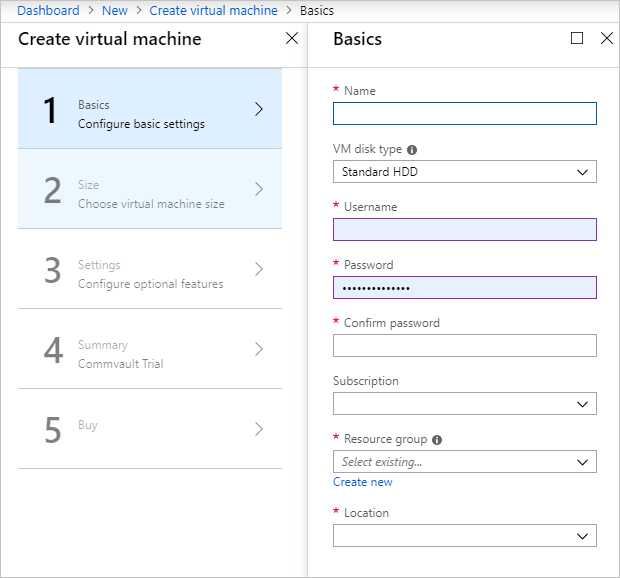The width and height of the screenshot is (620, 578).
Task: Click the Resource group info icon
Action: [438, 440]
